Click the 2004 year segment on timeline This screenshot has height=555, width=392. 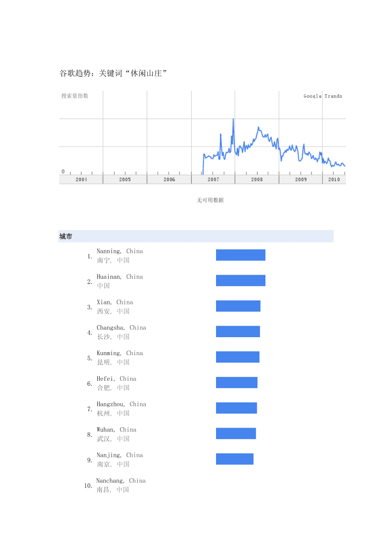pyautogui.click(x=81, y=179)
